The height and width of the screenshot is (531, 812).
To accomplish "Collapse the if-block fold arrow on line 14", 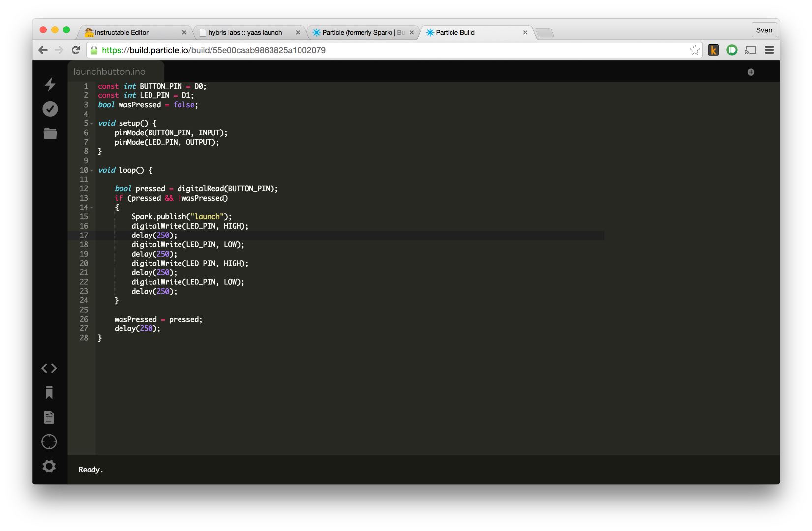I will pyautogui.click(x=91, y=207).
